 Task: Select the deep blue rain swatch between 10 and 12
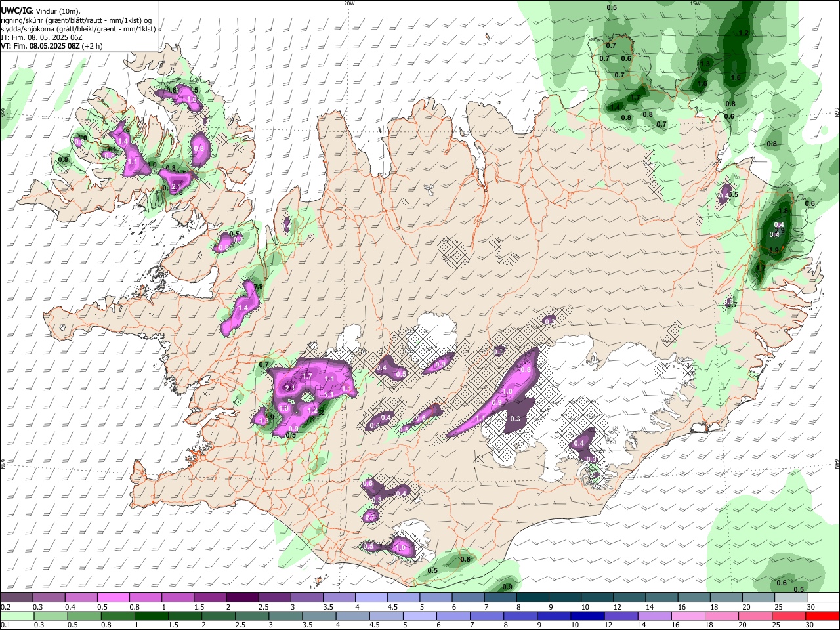pos(587,616)
